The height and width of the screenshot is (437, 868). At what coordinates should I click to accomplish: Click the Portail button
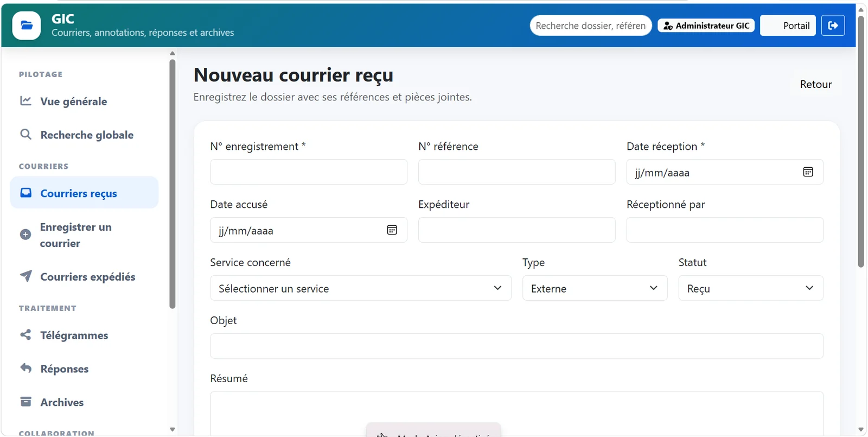pyautogui.click(x=788, y=26)
